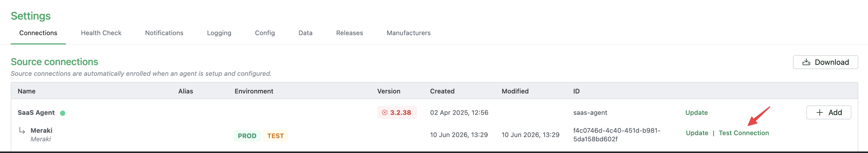868x153 pixels.
Task: Click Update link for SaaS Agent
Action: pos(696,113)
